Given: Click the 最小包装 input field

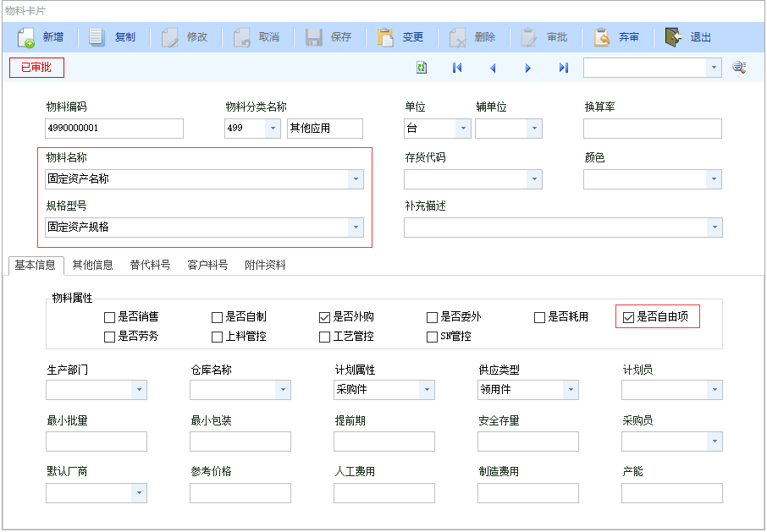Looking at the screenshot, I should [240, 442].
